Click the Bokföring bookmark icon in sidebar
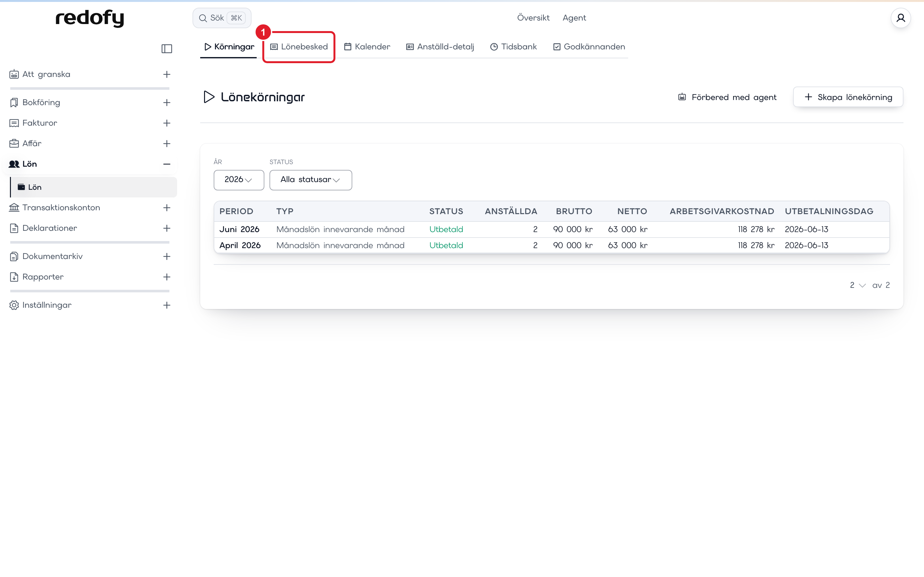Image resolution: width=924 pixels, height=577 pixels. 14,102
